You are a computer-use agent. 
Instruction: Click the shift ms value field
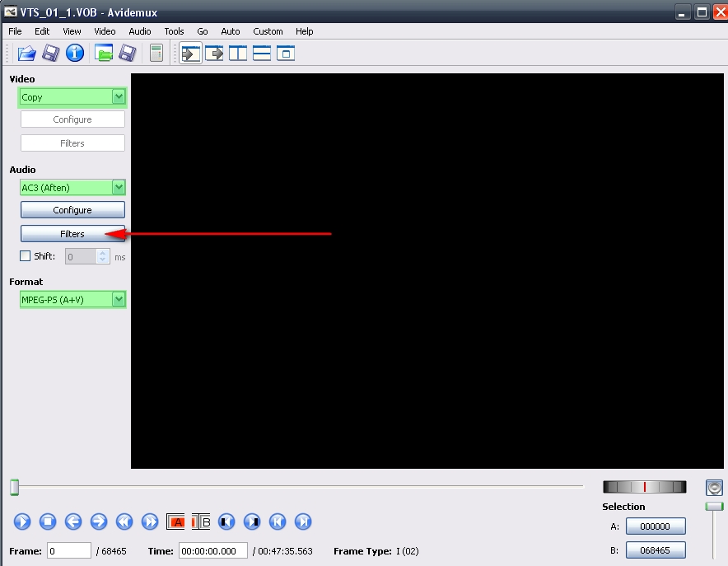point(82,257)
